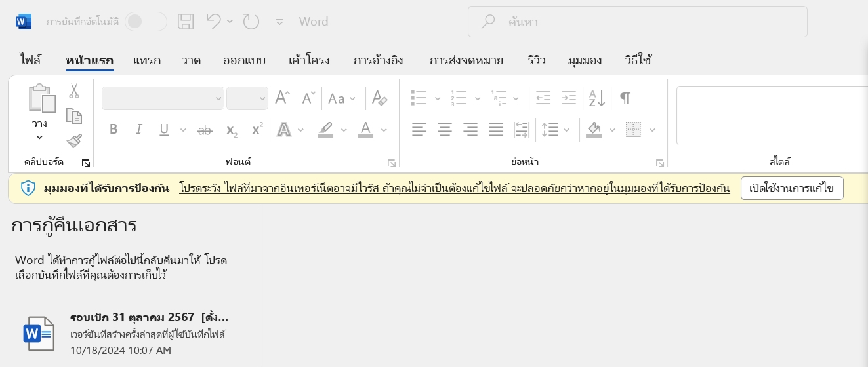Click the Text Highlight Color marker

tap(325, 130)
